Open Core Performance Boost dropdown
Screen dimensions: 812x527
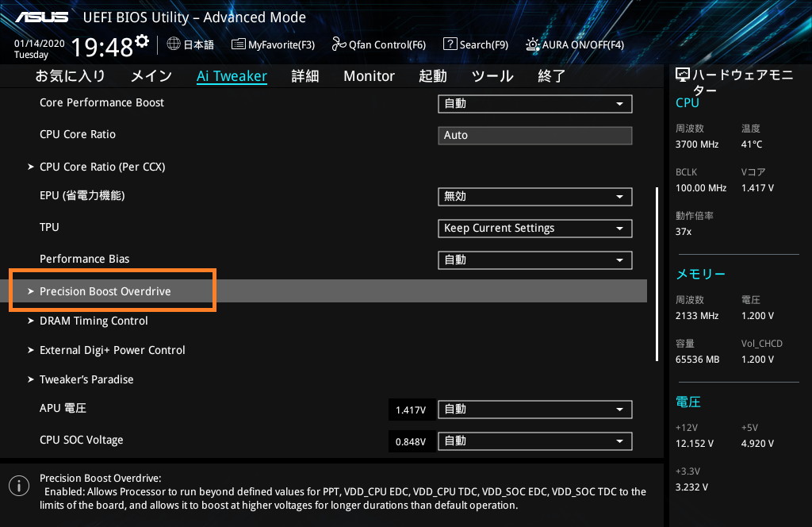click(x=535, y=104)
